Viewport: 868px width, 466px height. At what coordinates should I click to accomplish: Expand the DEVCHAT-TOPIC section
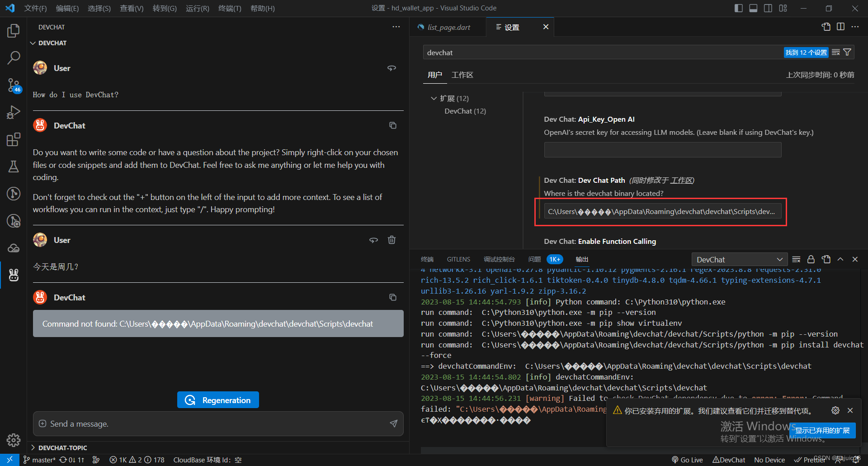(59, 447)
